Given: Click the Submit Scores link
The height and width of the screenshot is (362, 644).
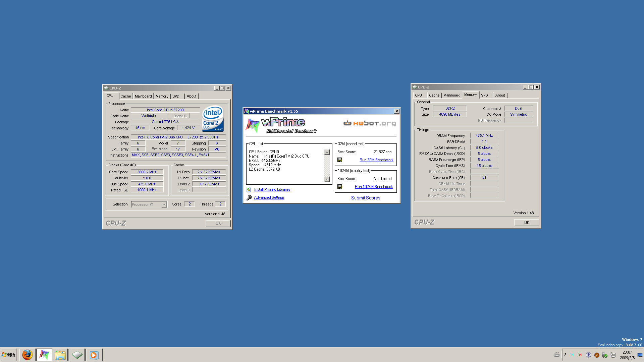Looking at the screenshot, I should click(x=366, y=198).
